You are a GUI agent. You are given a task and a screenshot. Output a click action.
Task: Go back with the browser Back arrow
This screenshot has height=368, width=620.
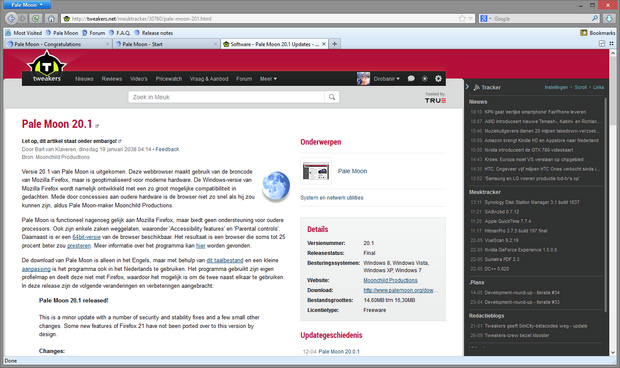(11, 18)
